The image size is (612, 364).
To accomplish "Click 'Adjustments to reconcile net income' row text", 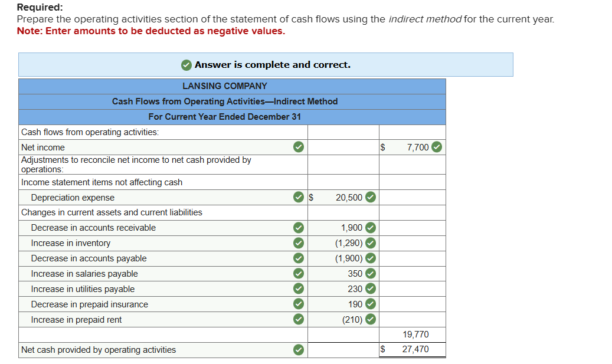I will coord(136,165).
